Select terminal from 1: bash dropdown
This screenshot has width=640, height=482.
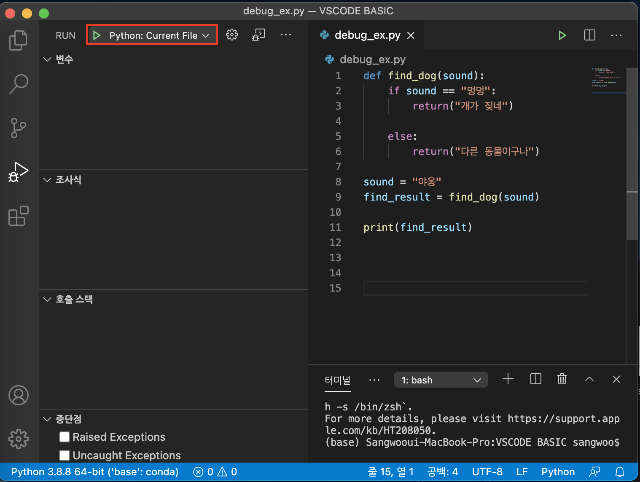tap(441, 380)
